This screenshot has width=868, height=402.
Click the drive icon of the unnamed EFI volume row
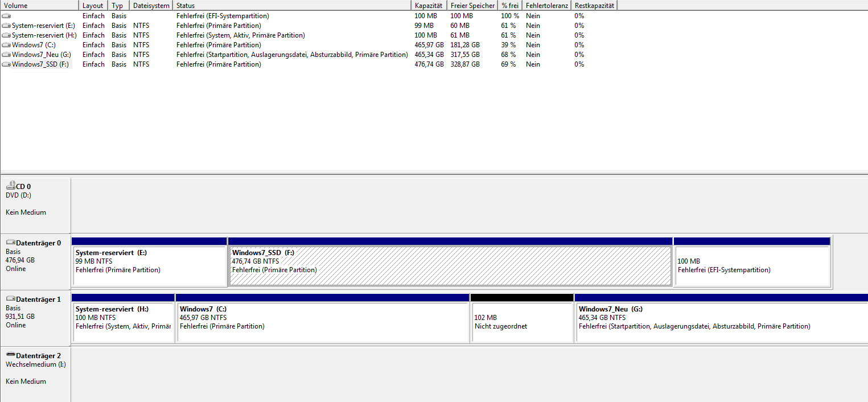pyautogui.click(x=6, y=16)
